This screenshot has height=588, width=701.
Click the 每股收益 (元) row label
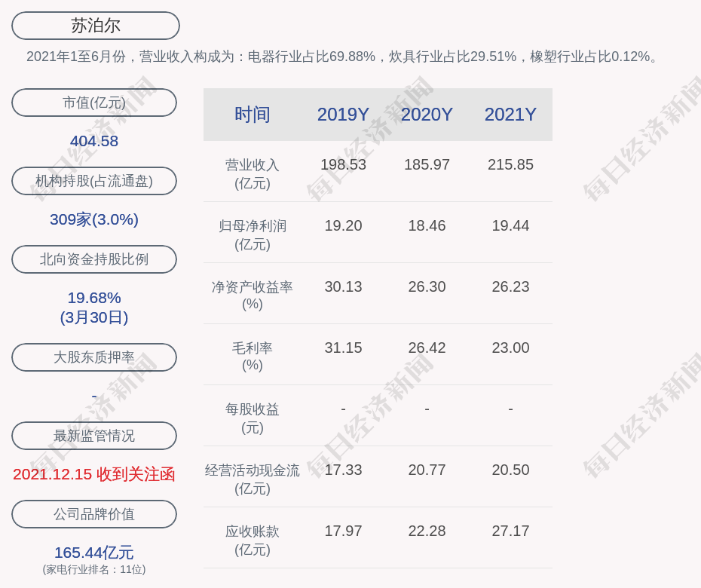click(253, 418)
